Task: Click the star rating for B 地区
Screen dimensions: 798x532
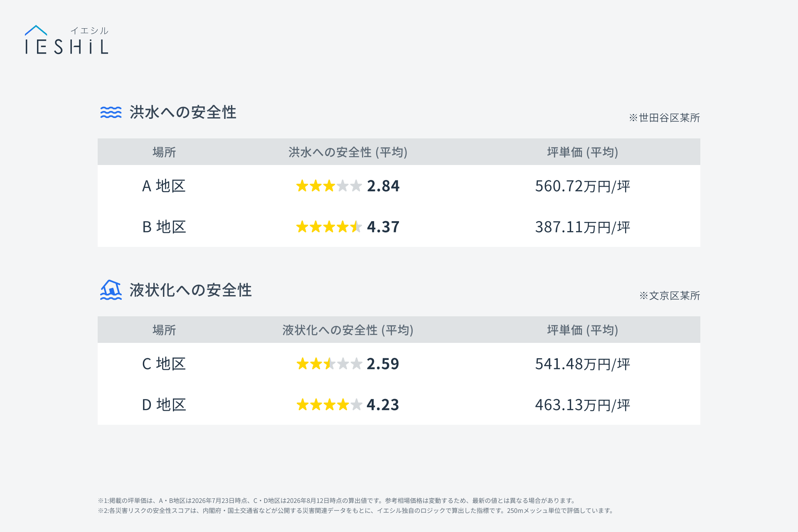Action: click(x=329, y=227)
